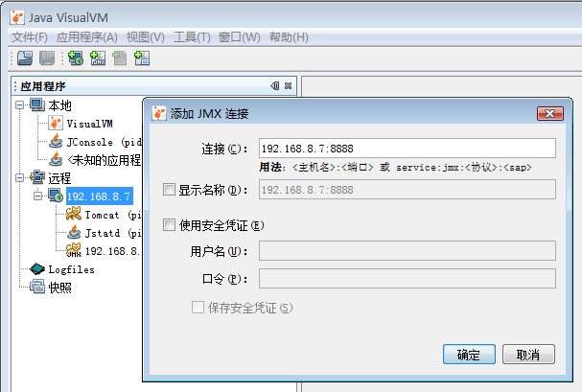The image size is (582, 392).
Task: Click the 口令 password field
Action: pos(407,279)
